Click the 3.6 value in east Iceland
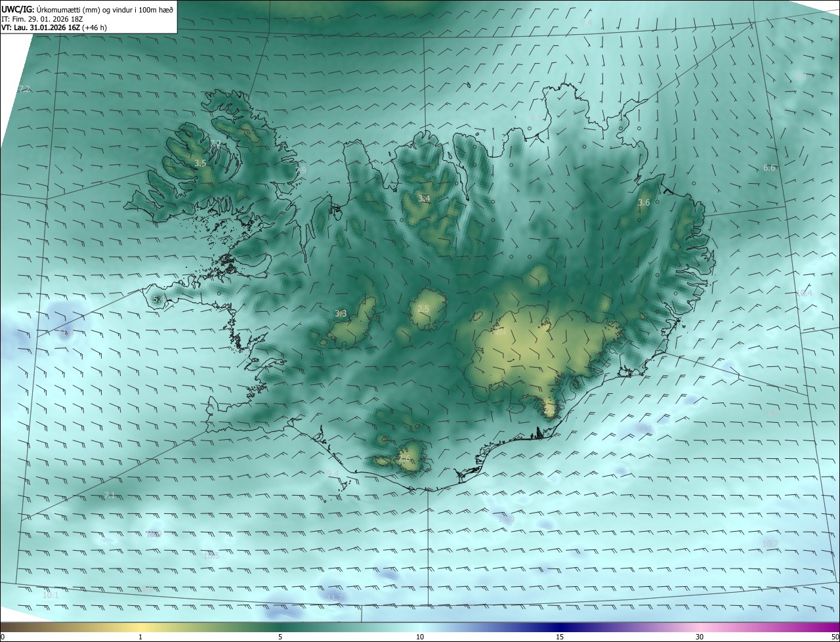 coord(644,203)
